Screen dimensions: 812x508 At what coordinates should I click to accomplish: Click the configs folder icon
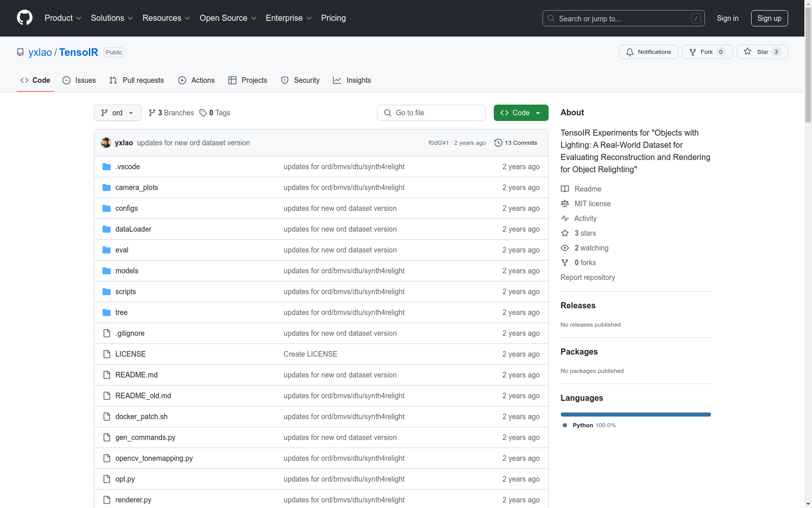click(x=107, y=208)
